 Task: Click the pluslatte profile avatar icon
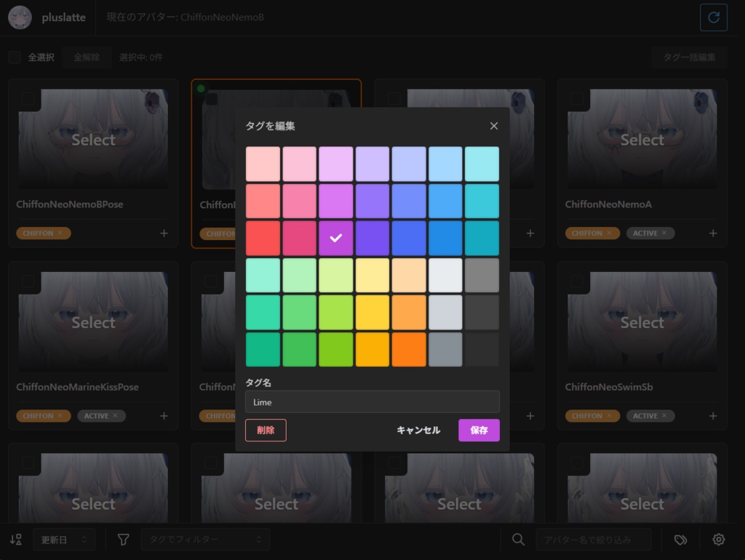20,17
